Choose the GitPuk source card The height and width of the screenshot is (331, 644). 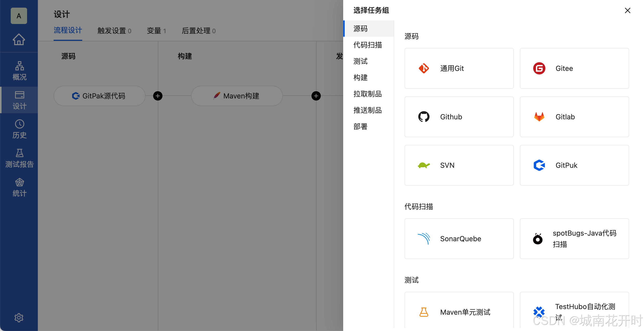[574, 165]
